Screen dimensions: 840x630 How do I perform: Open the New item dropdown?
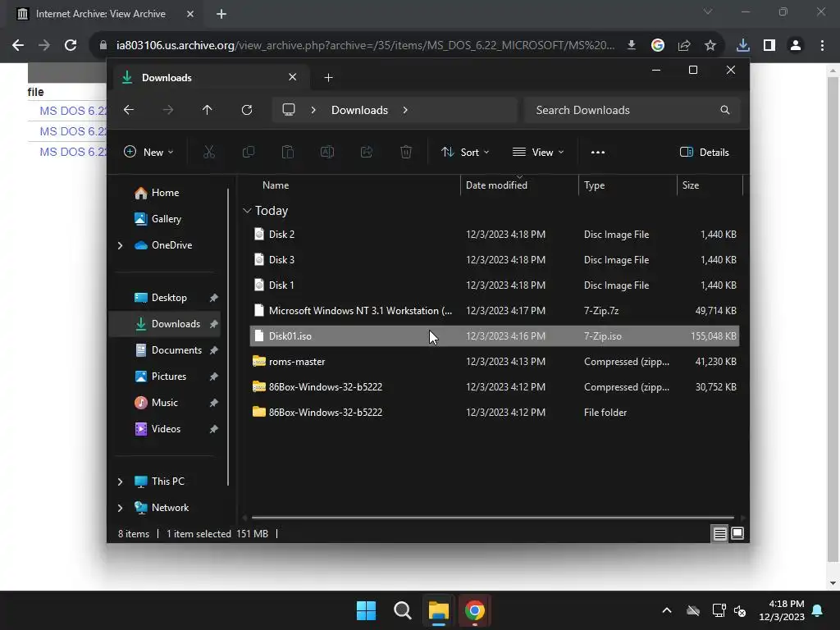pos(148,152)
